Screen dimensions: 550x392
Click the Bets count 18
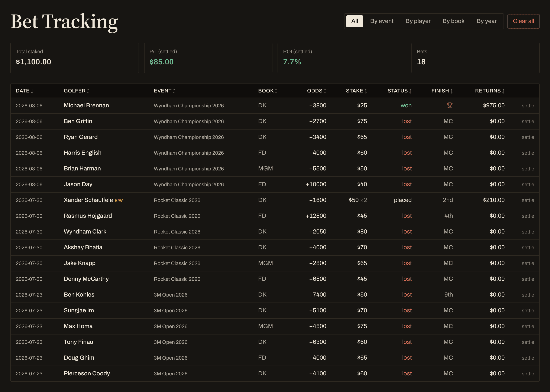click(421, 62)
